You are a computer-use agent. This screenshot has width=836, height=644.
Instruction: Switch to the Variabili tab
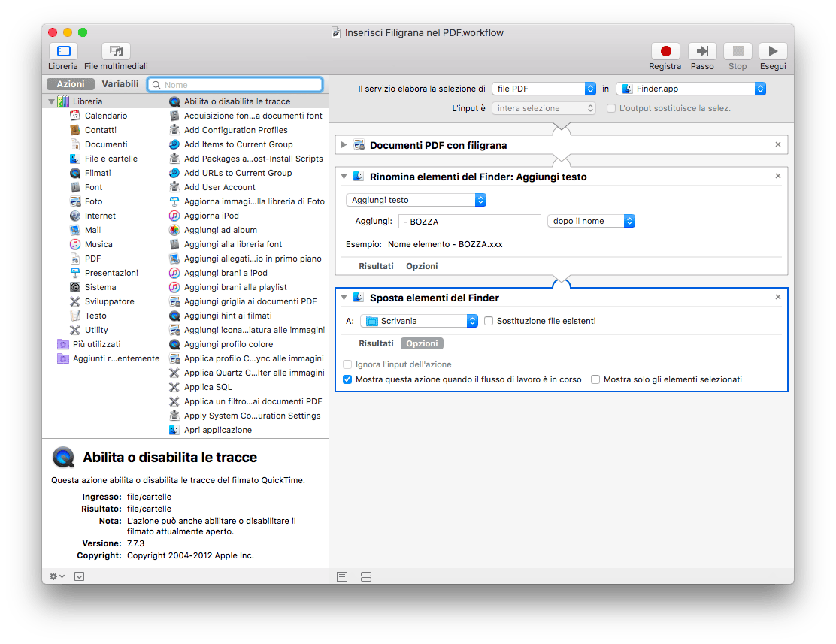pyautogui.click(x=120, y=83)
